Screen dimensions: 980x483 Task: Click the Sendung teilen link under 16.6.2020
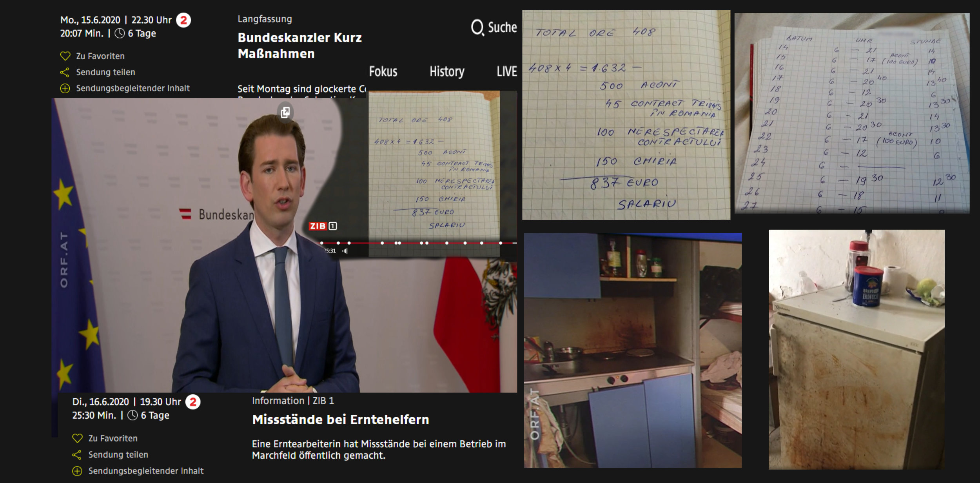(118, 455)
